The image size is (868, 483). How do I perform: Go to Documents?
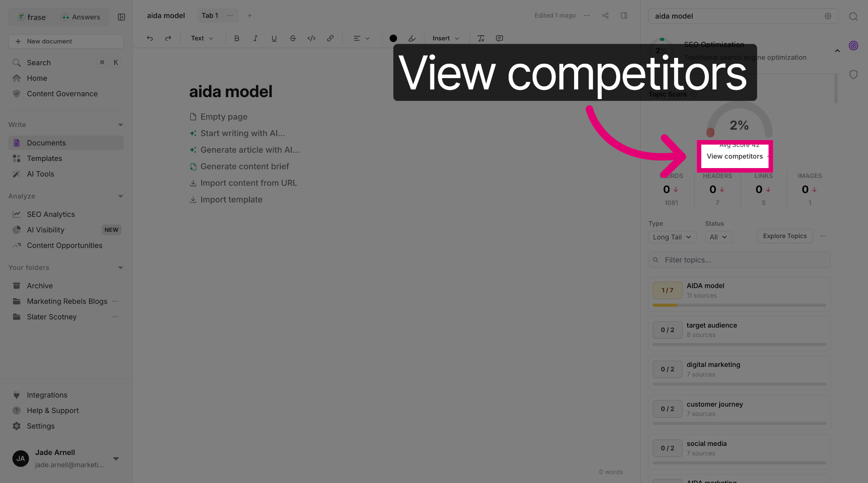tap(66, 143)
